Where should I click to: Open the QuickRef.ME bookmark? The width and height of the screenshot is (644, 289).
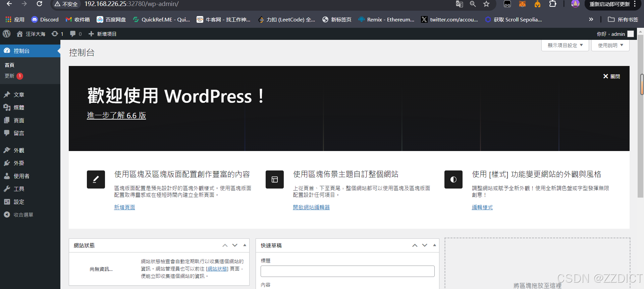coord(161,19)
